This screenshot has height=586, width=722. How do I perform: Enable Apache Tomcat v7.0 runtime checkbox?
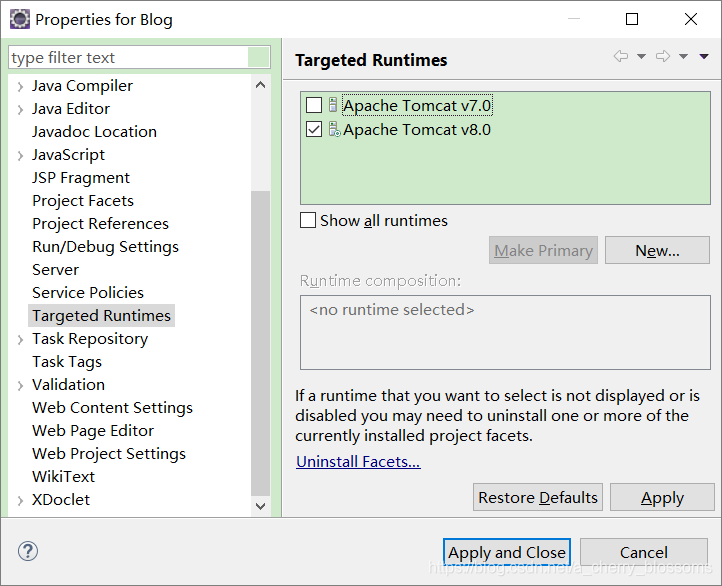[314, 105]
